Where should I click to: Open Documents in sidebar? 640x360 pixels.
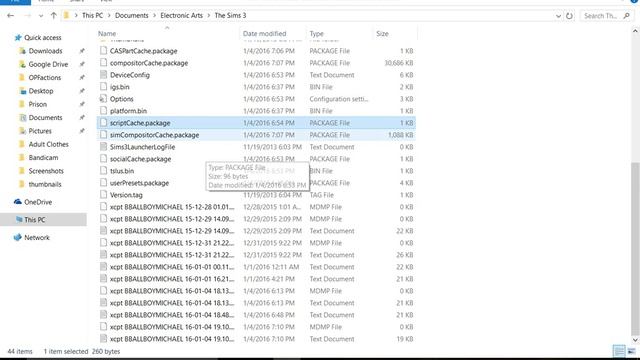[45, 118]
